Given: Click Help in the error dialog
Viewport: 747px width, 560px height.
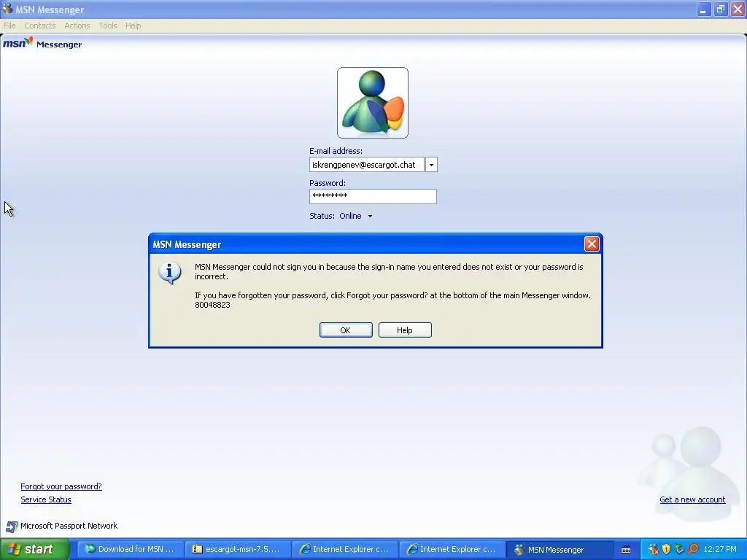Looking at the screenshot, I should pos(405,330).
